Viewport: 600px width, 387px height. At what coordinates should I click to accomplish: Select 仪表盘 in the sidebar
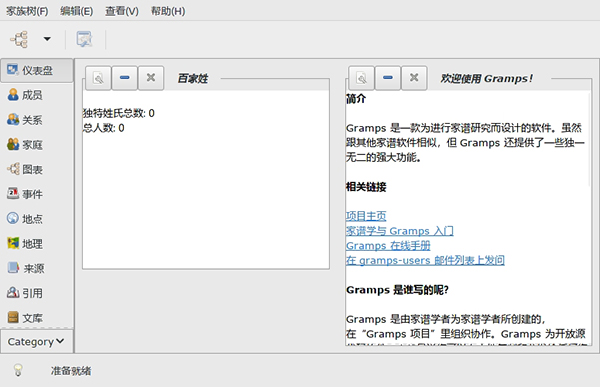pyautogui.click(x=37, y=70)
